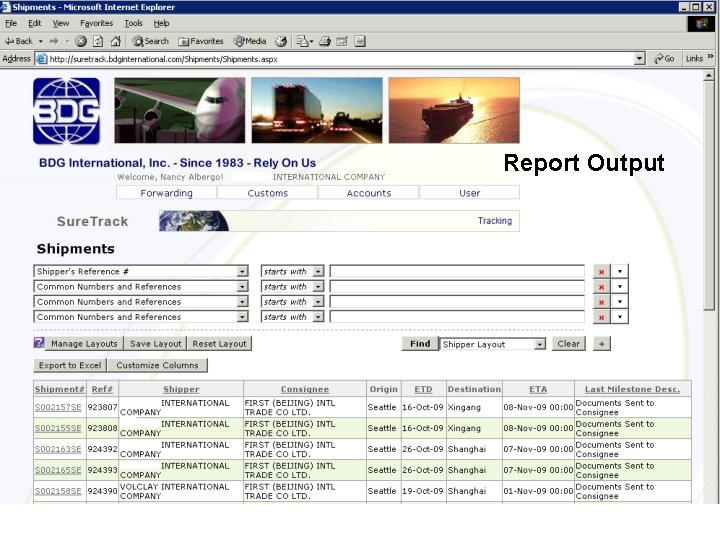720x540 pixels.
Task: Click the Discuss icon in toolbar
Action: tap(360, 41)
